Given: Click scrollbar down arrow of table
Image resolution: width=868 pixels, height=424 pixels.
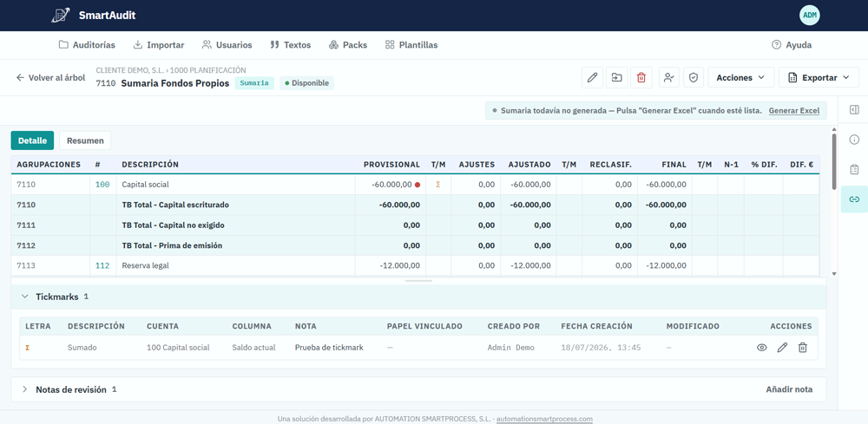Looking at the screenshot, I should point(834,274).
